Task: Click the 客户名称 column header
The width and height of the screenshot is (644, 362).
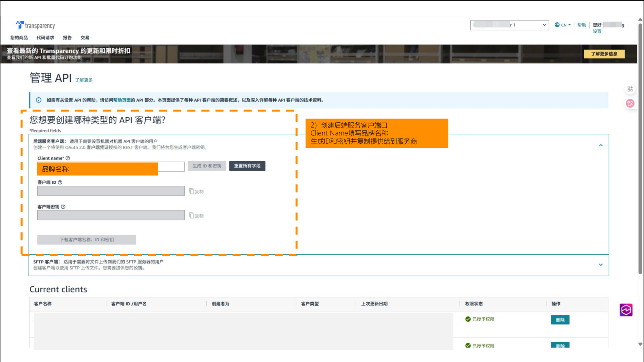Action: (43, 304)
